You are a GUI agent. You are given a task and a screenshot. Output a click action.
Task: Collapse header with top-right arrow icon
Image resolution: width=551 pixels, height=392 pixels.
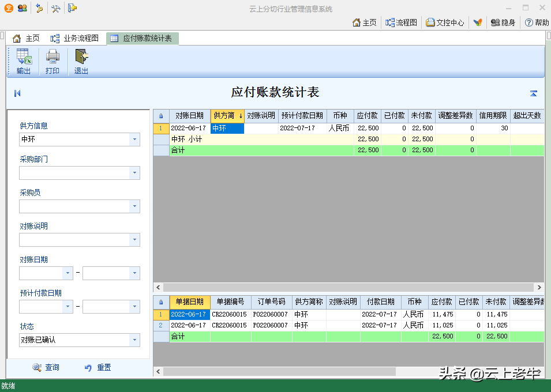pyautogui.click(x=534, y=93)
